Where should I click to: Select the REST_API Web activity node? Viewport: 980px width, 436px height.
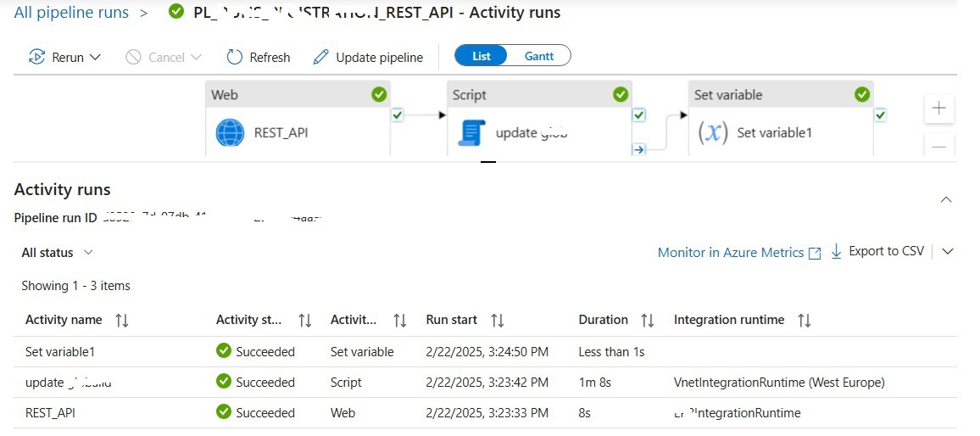(298, 119)
